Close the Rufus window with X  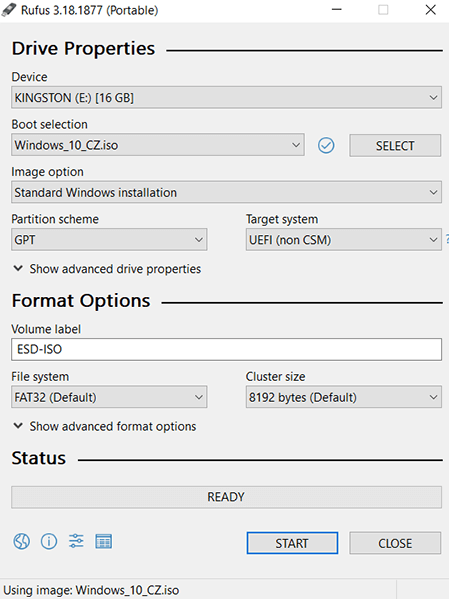pyautogui.click(x=431, y=10)
